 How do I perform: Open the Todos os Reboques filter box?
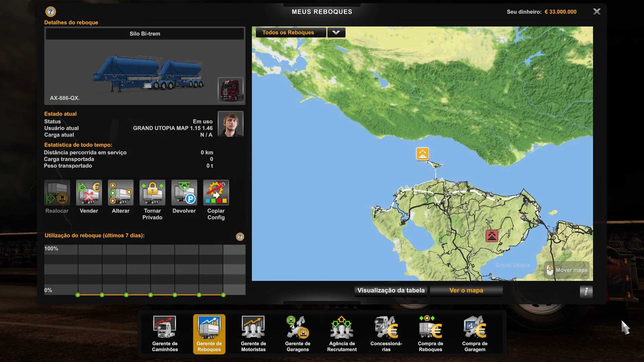coord(290,33)
